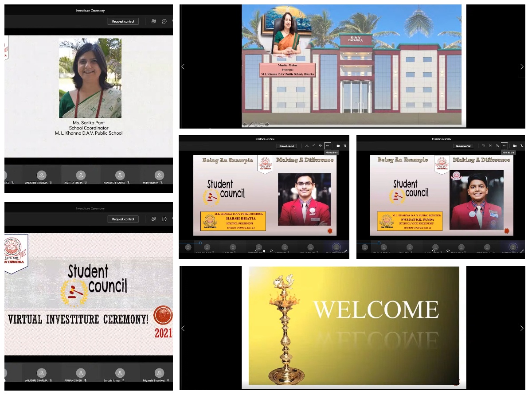
Task: Open participants panel in Sarika Pant window
Action: tap(153, 21)
